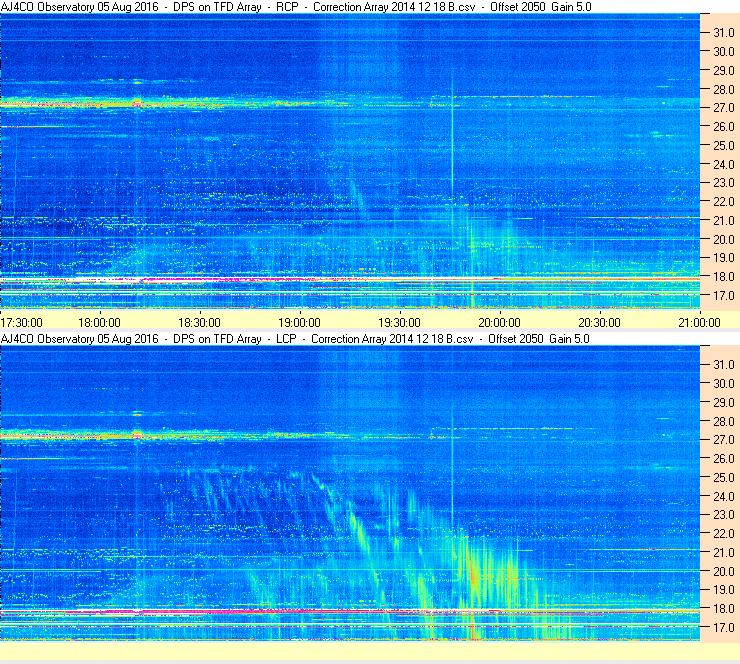Click the 17:30:00 time axis label
The image size is (740, 664).
pyautogui.click(x=22, y=323)
